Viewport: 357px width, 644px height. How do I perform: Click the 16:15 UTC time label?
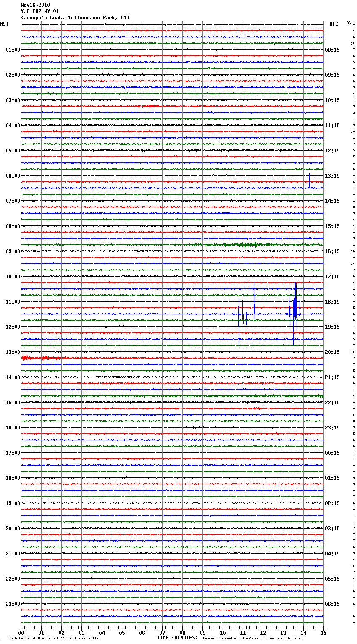point(332,251)
